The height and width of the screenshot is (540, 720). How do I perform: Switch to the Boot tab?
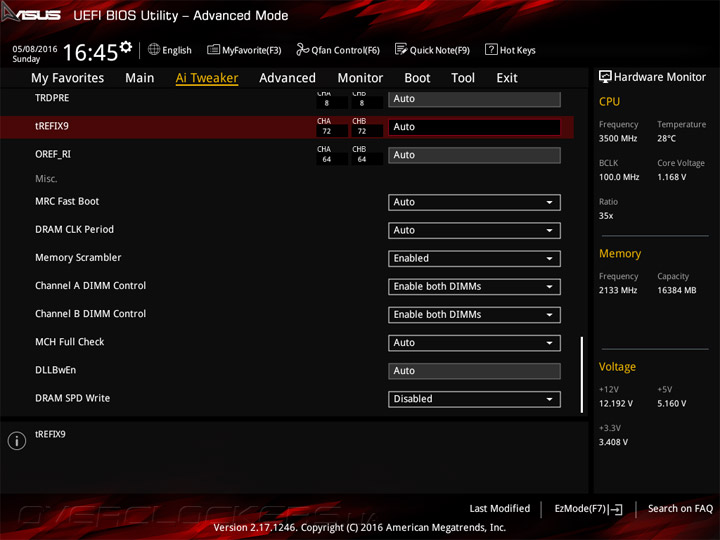pyautogui.click(x=417, y=78)
